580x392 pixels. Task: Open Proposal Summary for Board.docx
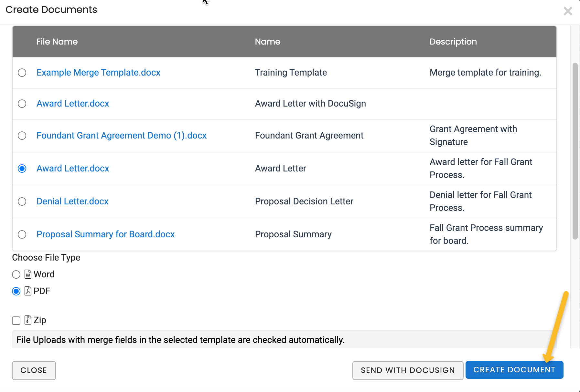105,234
